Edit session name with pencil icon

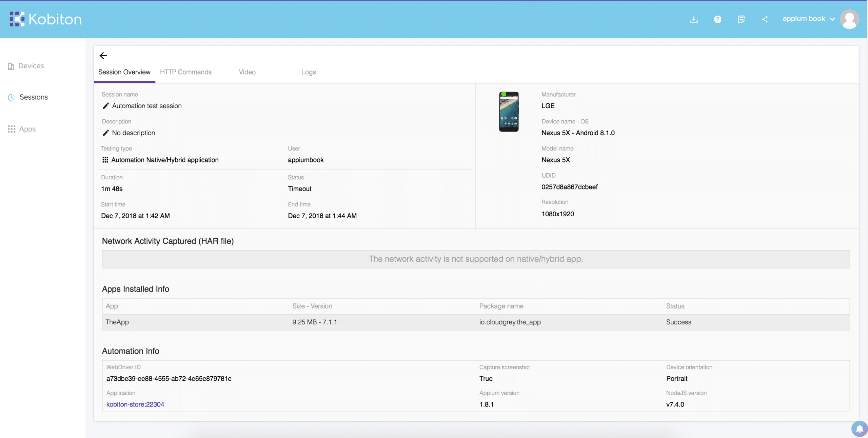[x=106, y=106]
